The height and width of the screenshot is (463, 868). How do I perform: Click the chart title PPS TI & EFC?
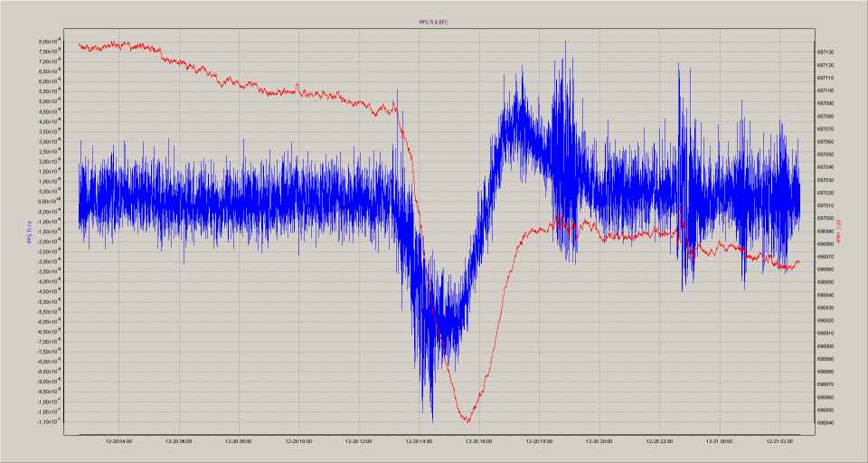[433, 23]
